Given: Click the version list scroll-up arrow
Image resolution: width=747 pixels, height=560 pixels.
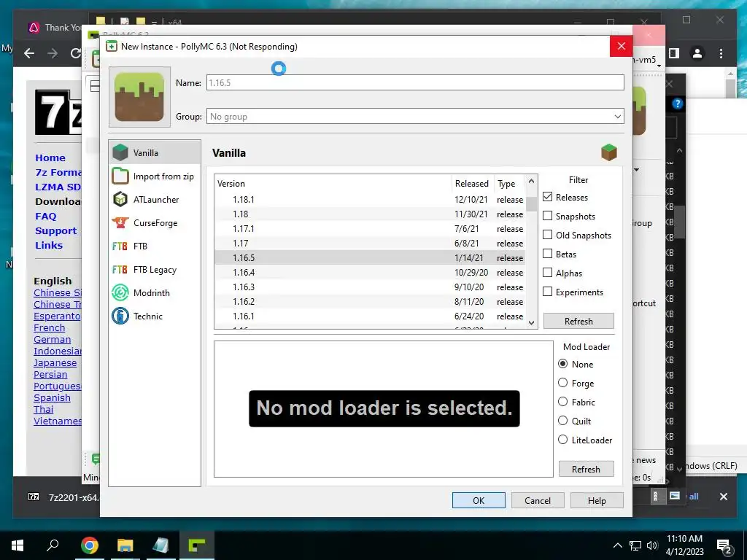Looking at the screenshot, I should pos(532,182).
